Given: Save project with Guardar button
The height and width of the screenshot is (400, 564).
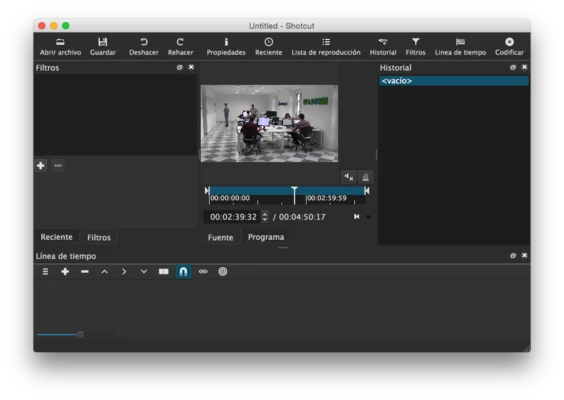Looking at the screenshot, I should pos(103,47).
